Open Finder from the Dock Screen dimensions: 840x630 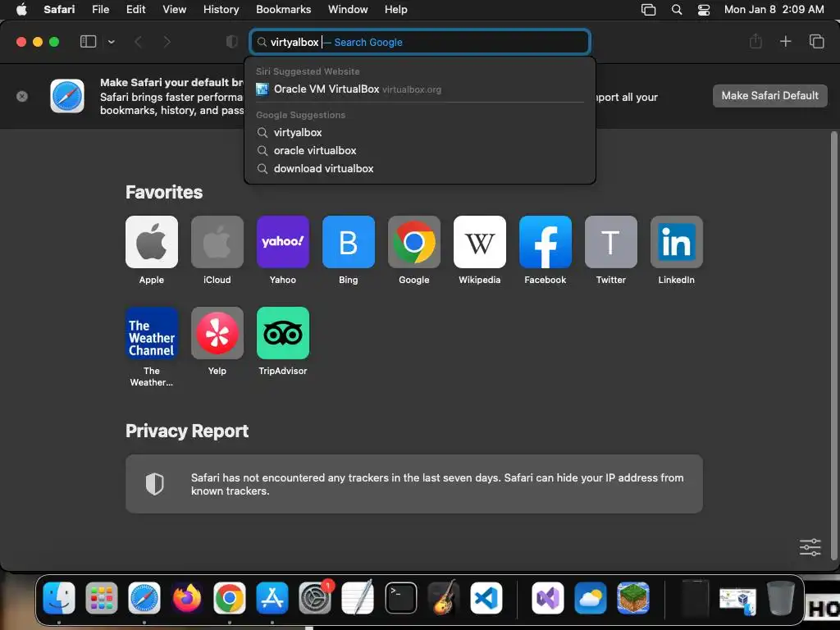click(x=59, y=598)
